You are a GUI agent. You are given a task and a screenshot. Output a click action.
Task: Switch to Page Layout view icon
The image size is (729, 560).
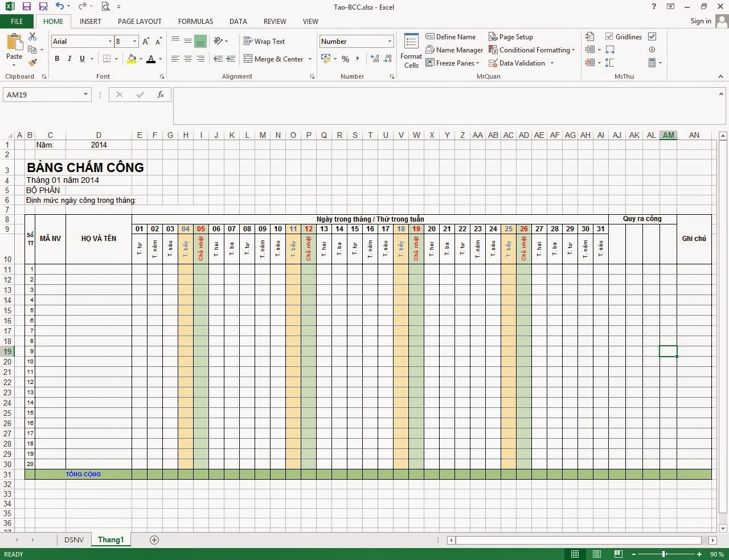click(x=596, y=554)
